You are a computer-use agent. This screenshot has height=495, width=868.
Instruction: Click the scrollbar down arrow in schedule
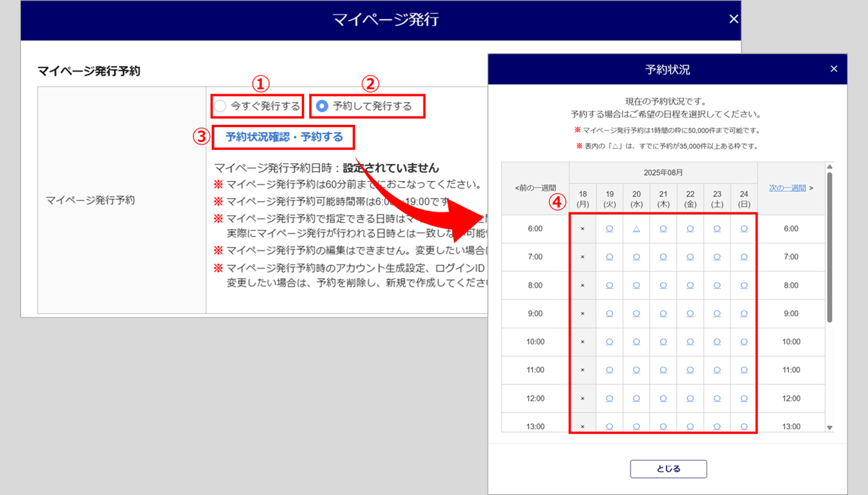pos(829,427)
